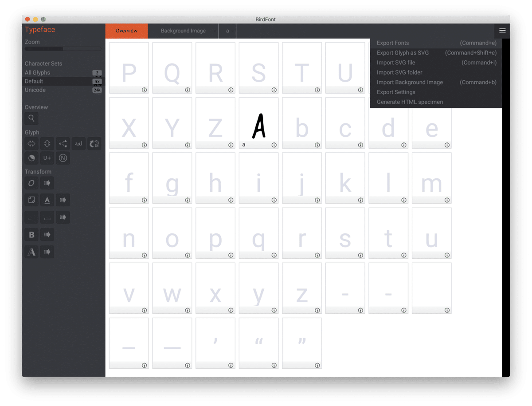Open the hamburger menu icon

pyautogui.click(x=502, y=31)
